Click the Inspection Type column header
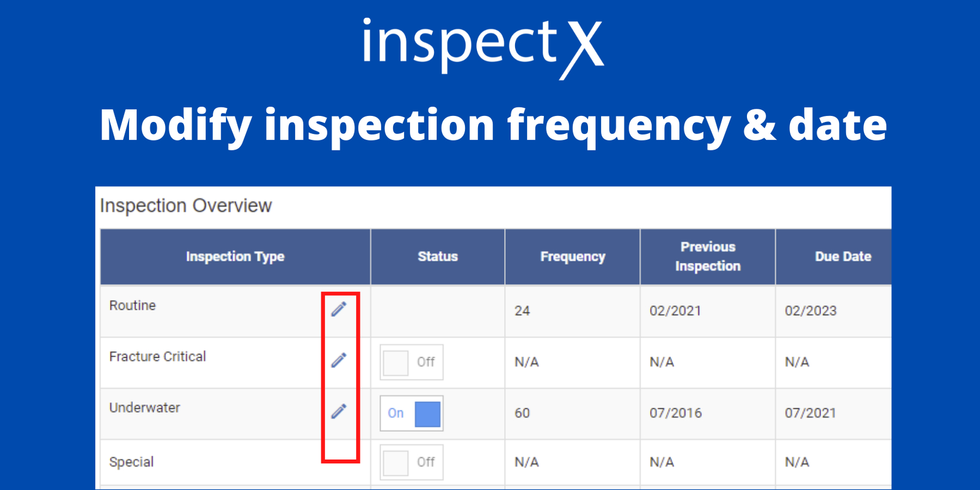Screen dimensions: 980x490 pos(235,256)
